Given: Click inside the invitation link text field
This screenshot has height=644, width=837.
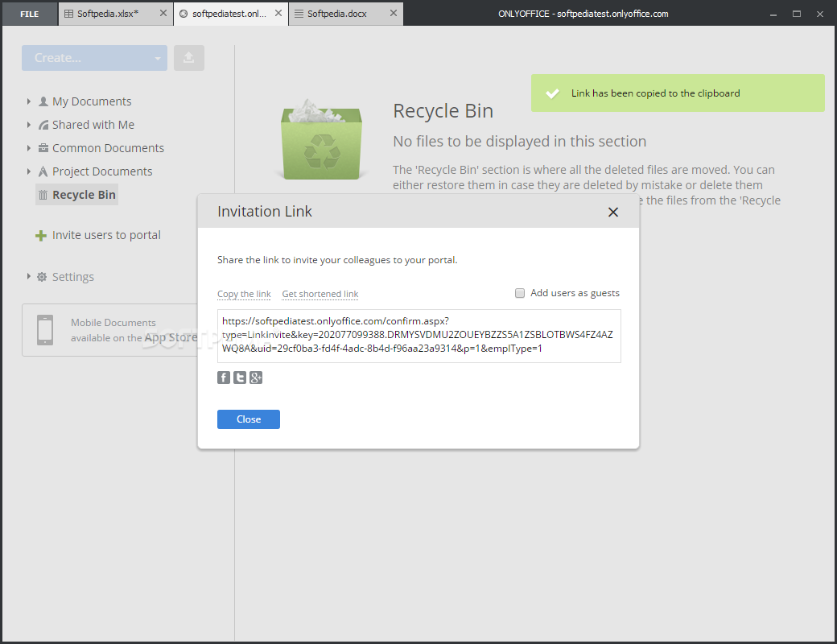Looking at the screenshot, I should 419,336.
